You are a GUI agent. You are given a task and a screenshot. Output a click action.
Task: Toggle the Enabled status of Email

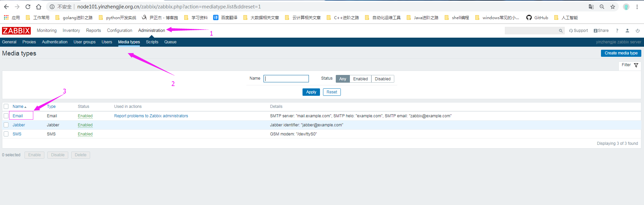[x=85, y=116]
